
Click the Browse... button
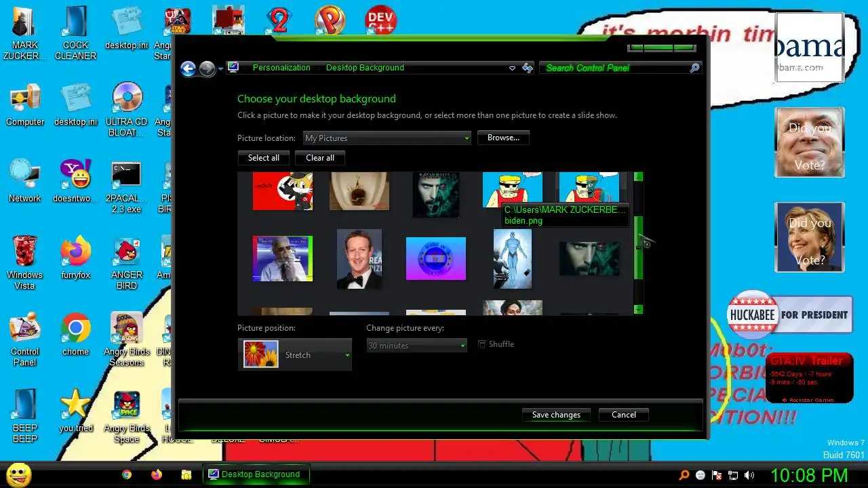pyautogui.click(x=503, y=138)
